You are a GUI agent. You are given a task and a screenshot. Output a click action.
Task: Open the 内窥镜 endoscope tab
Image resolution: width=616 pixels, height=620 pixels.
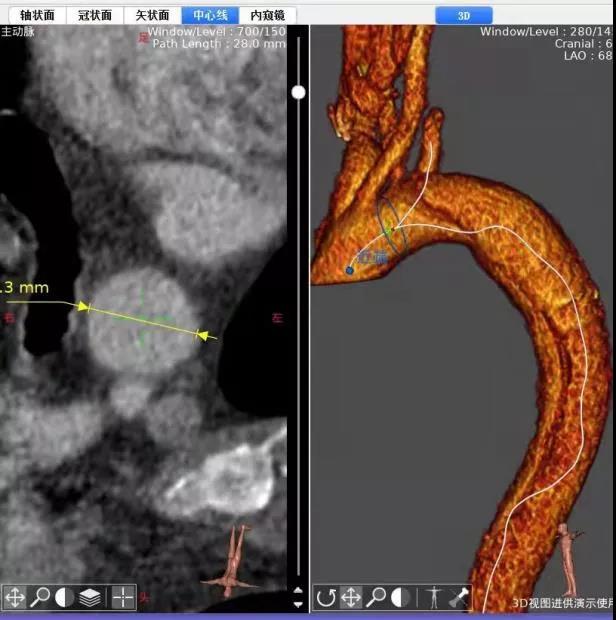tap(267, 15)
